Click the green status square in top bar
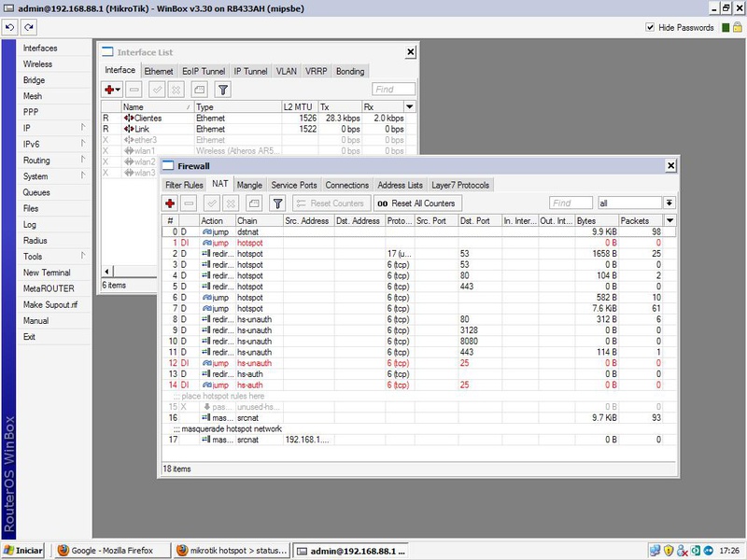747x560 pixels. pyautogui.click(x=726, y=28)
